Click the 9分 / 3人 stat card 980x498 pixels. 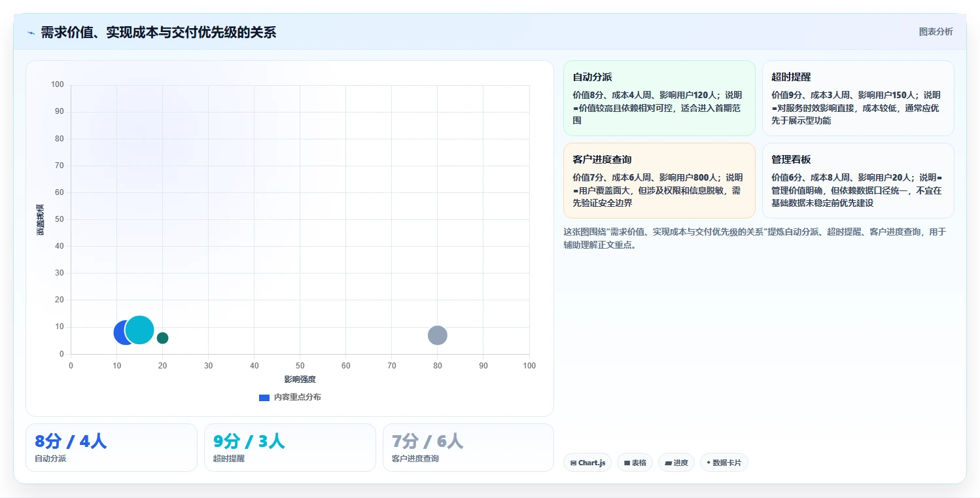(290, 448)
